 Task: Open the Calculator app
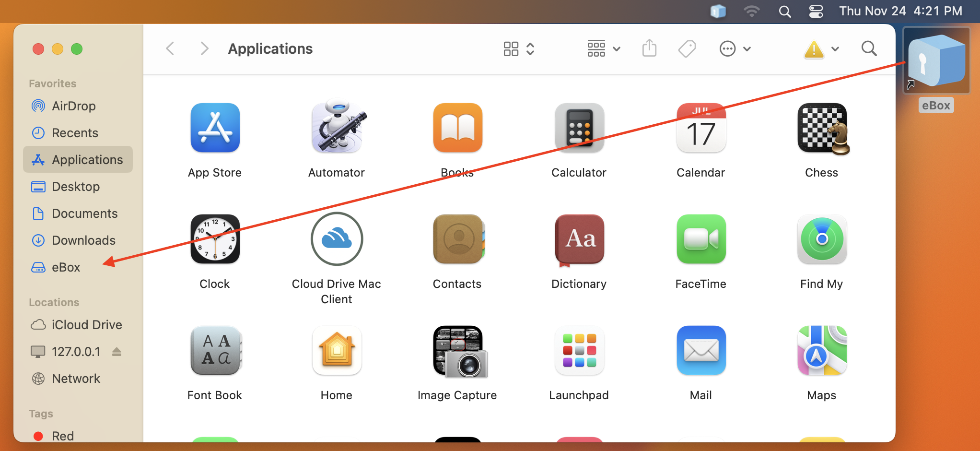(579, 128)
